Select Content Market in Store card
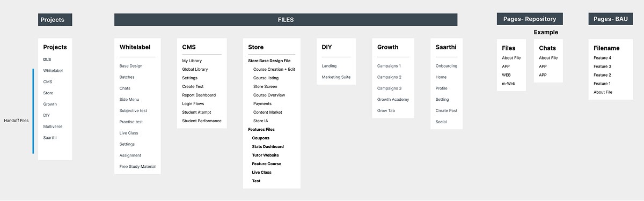The image size is (644, 201). click(x=268, y=112)
